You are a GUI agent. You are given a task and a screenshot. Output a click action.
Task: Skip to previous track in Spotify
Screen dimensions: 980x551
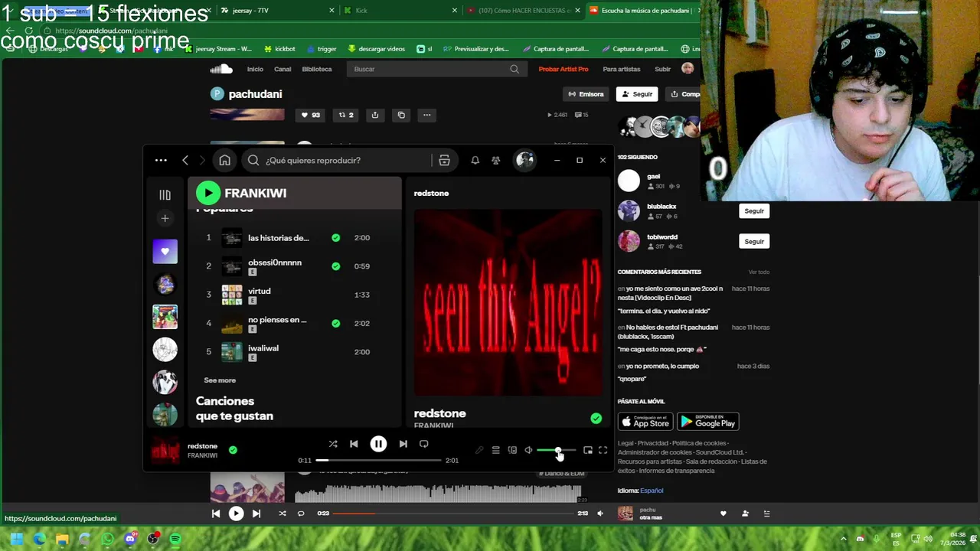pos(354,444)
